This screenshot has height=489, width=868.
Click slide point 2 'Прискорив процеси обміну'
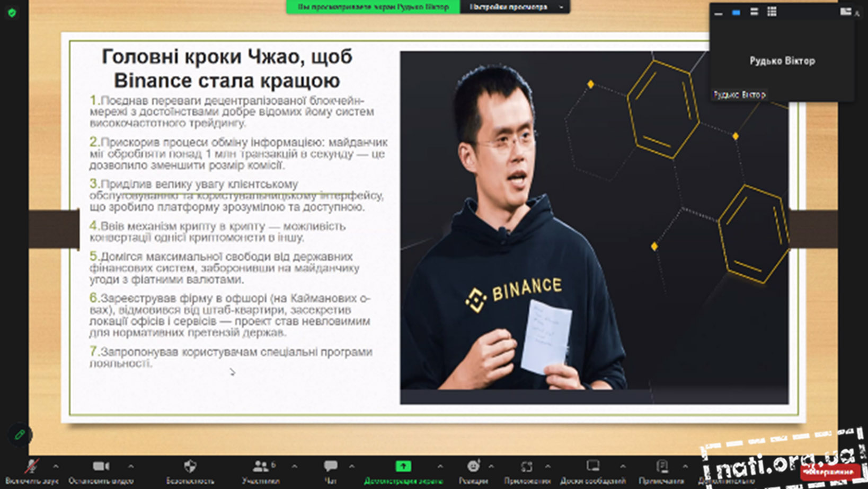(238, 154)
